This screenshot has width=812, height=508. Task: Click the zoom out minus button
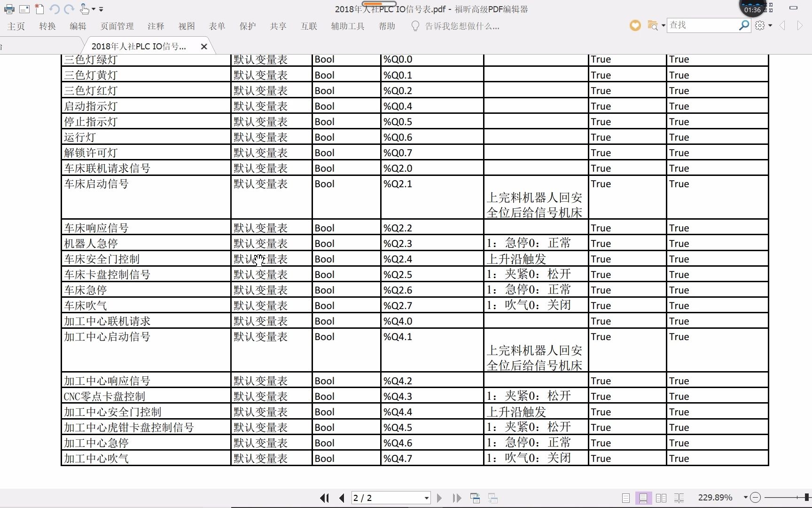(x=755, y=497)
